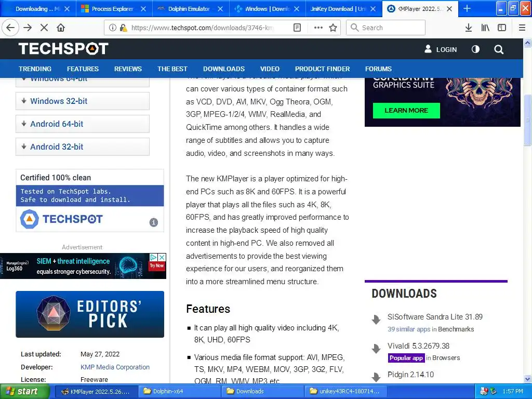Click the page scrollbar up arrow
Image resolution: width=532 pixels, height=399 pixels.
tap(528, 43)
